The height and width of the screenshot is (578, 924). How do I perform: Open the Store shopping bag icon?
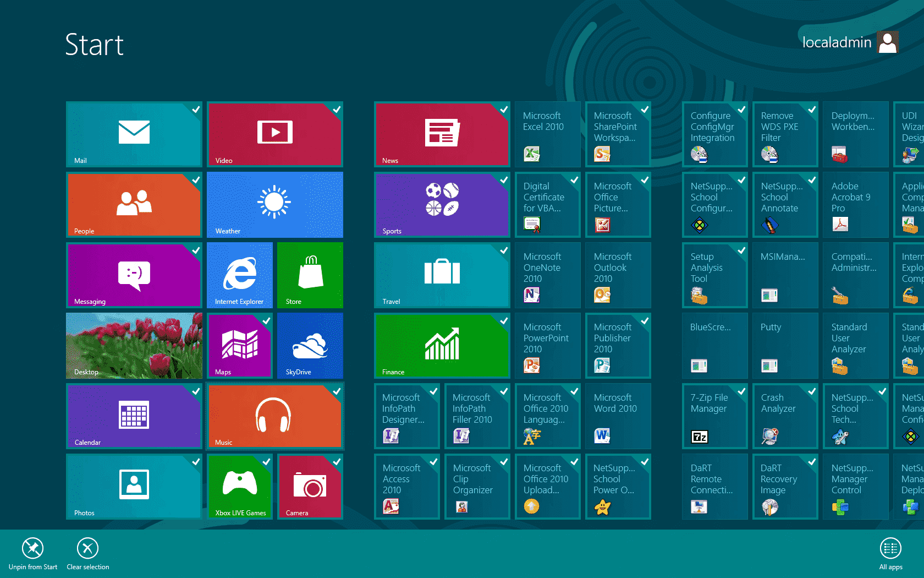311,271
